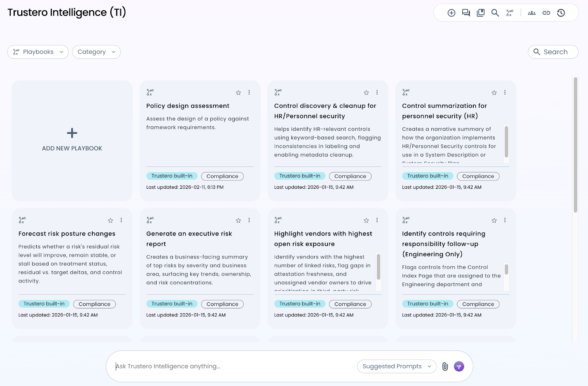The image size is (588, 386).
Task: Click the playbook icon on Highlight vendors card
Action: pyautogui.click(x=278, y=220)
